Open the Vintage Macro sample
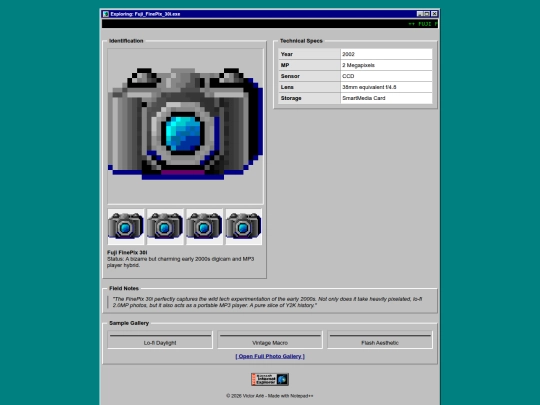540x405 pixels. click(270, 340)
